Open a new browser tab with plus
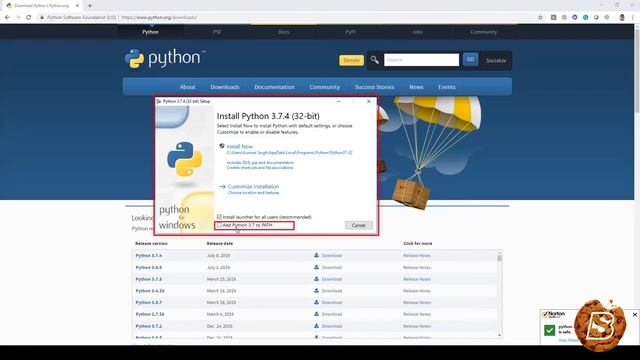640x360 pixels. (90, 6)
